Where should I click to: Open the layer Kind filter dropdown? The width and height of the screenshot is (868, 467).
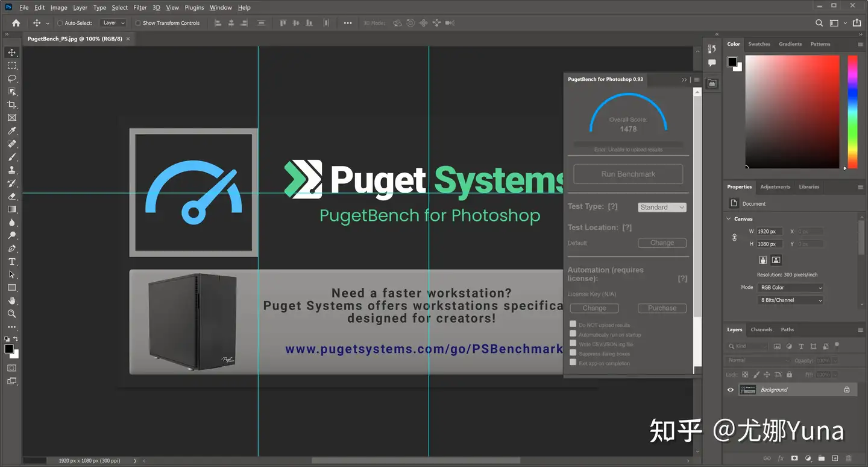(x=748, y=346)
